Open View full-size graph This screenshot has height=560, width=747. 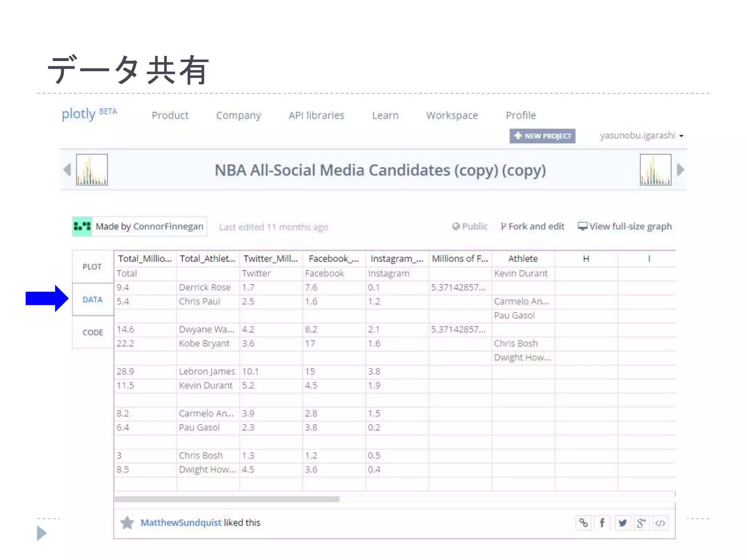point(625,226)
